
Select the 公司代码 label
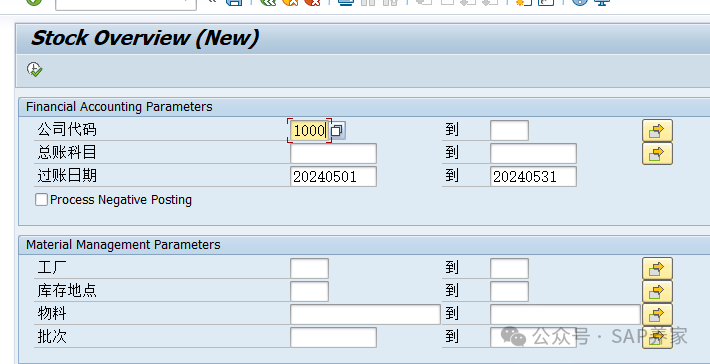point(67,130)
